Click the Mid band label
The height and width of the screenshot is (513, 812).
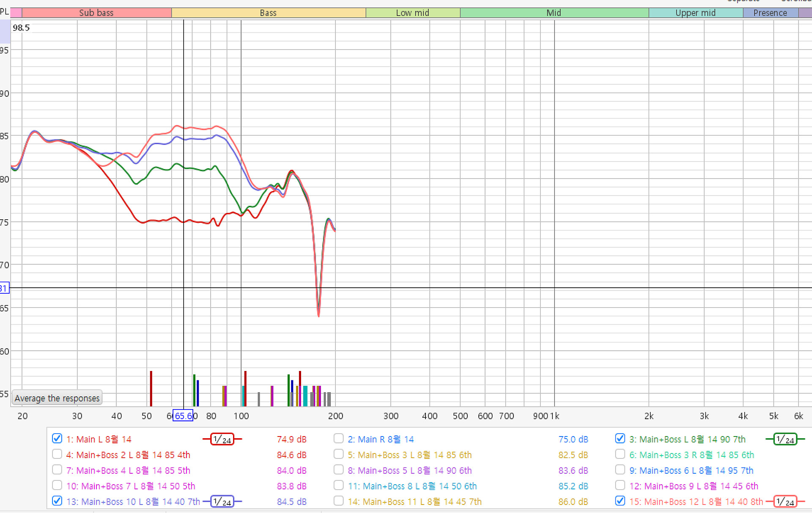point(554,13)
